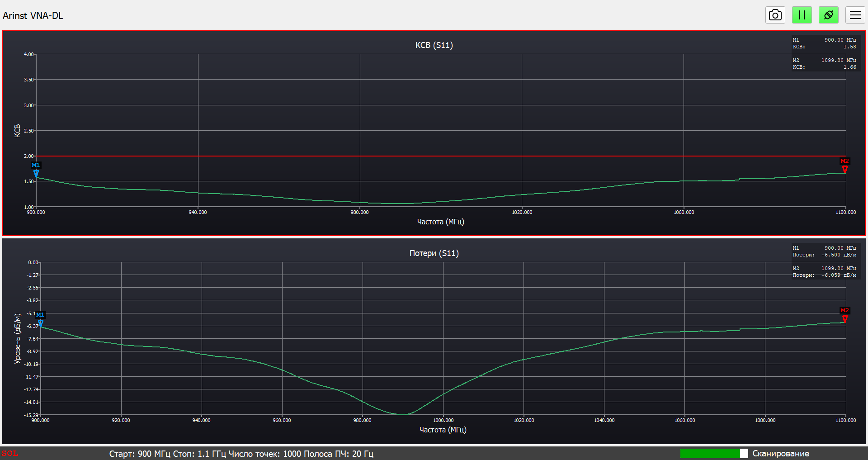Image resolution: width=868 pixels, height=460 pixels.
Task: Click the M1 Потери -6.500 readout
Action: click(824, 251)
